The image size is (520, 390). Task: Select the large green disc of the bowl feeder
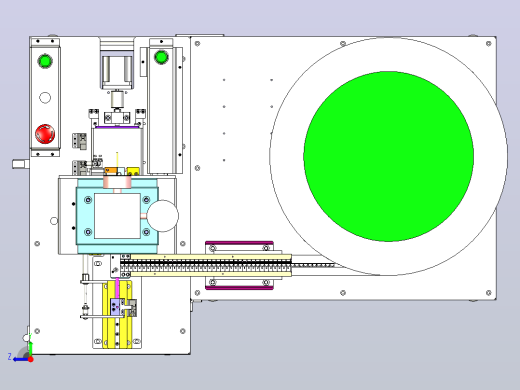[389, 156]
